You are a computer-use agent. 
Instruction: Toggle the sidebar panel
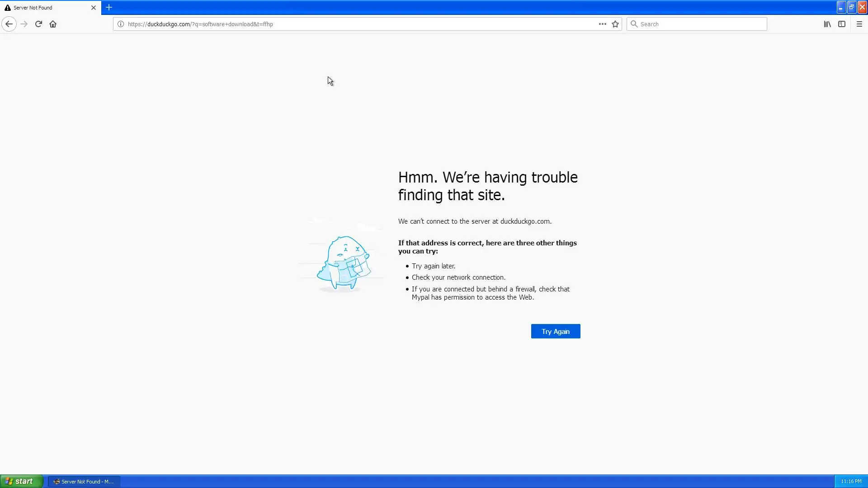click(x=842, y=24)
